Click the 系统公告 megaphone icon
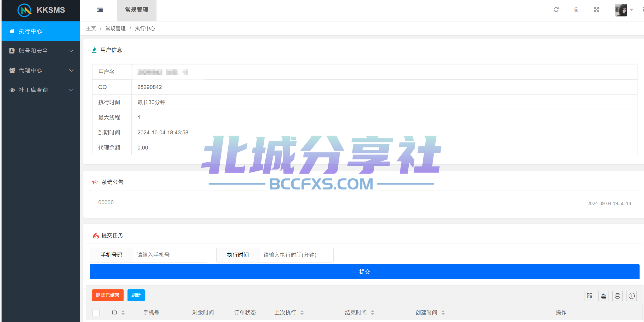This screenshot has height=322, width=644. (95, 182)
